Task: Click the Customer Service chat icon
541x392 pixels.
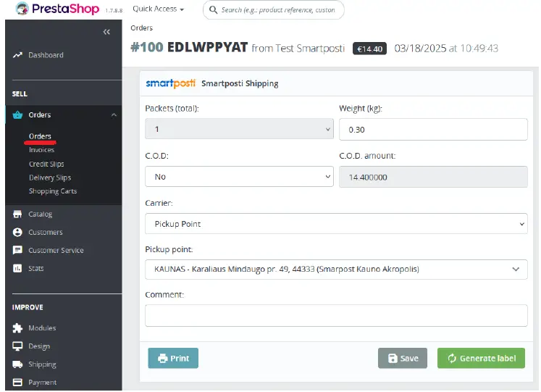Action: click(17, 250)
